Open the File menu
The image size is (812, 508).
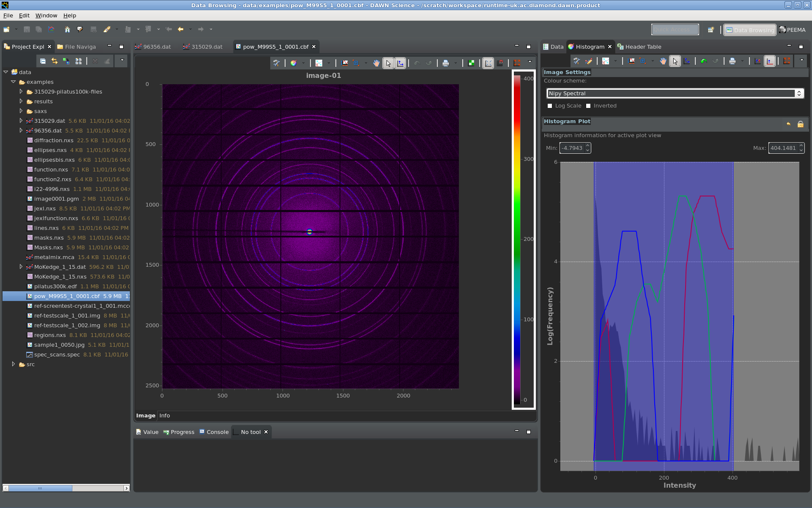[x=8, y=16]
